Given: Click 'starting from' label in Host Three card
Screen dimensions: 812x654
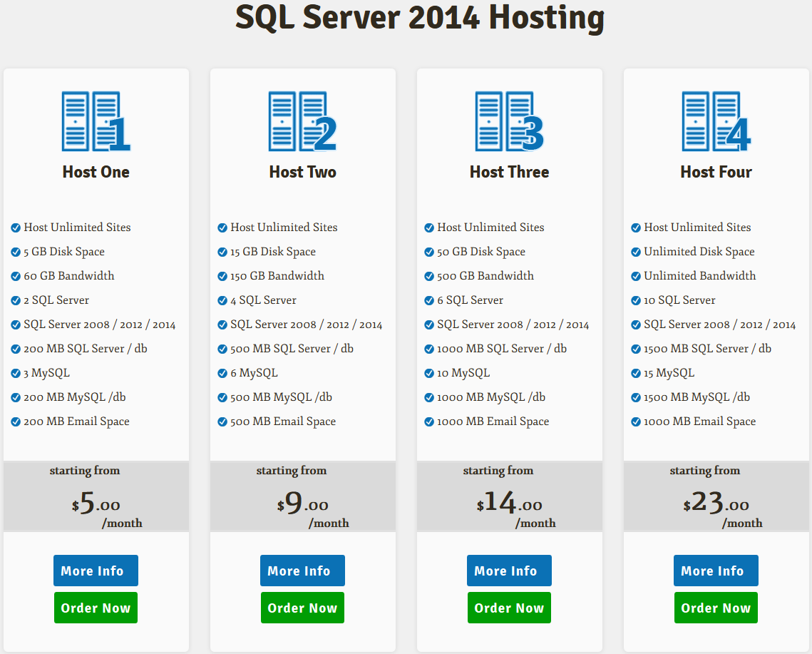Looking at the screenshot, I should point(498,471).
